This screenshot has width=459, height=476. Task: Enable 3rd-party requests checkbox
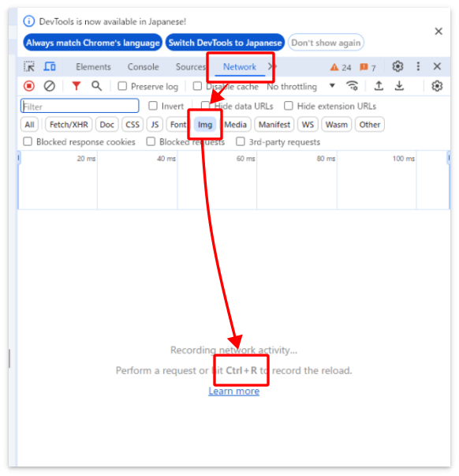coord(241,141)
